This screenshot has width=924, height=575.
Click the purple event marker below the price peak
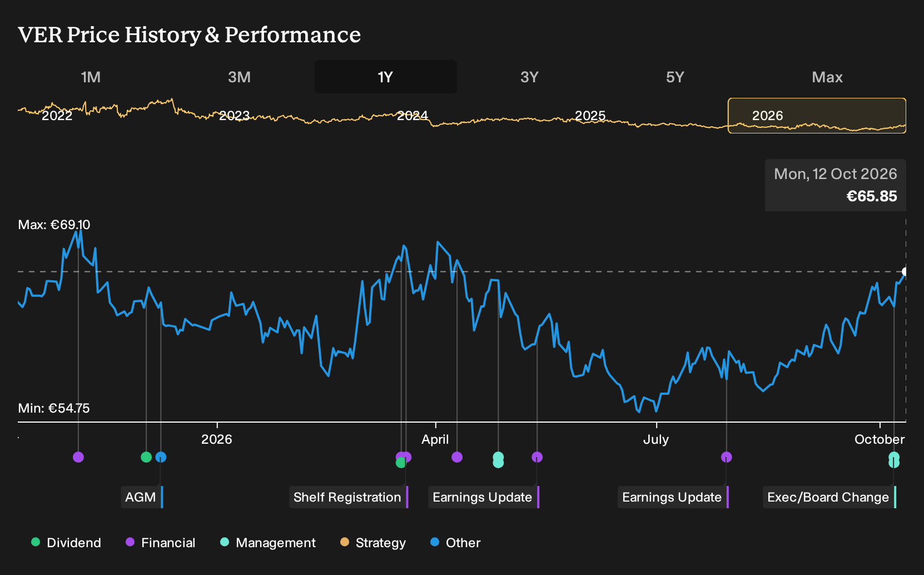pos(78,457)
